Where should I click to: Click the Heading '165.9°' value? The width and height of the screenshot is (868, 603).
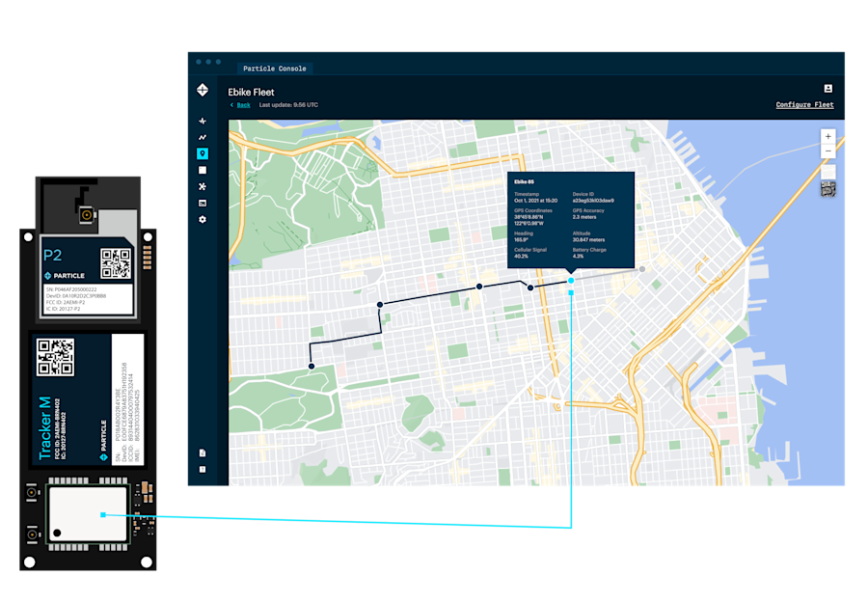click(x=521, y=240)
